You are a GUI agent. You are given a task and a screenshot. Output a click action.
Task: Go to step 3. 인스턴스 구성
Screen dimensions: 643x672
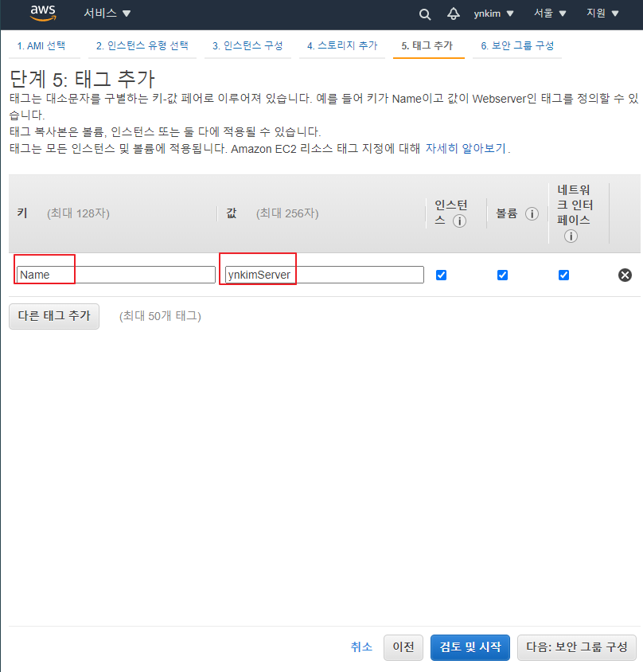[x=247, y=45]
